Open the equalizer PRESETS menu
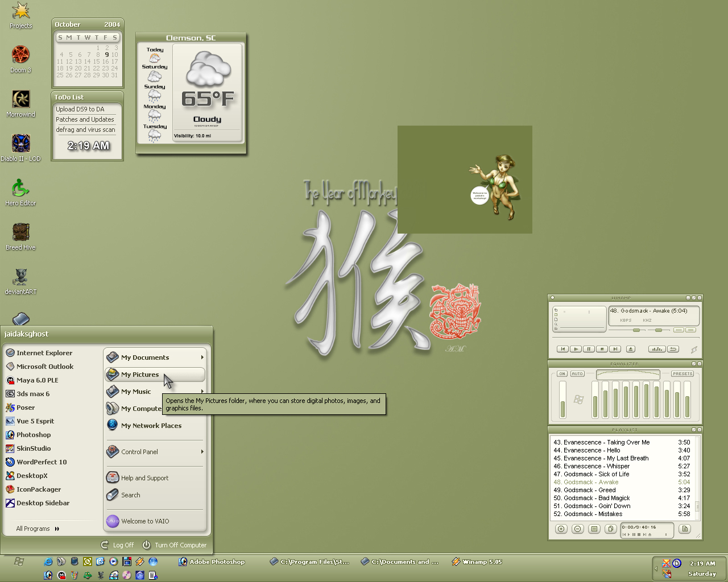728x582 pixels. tap(682, 373)
